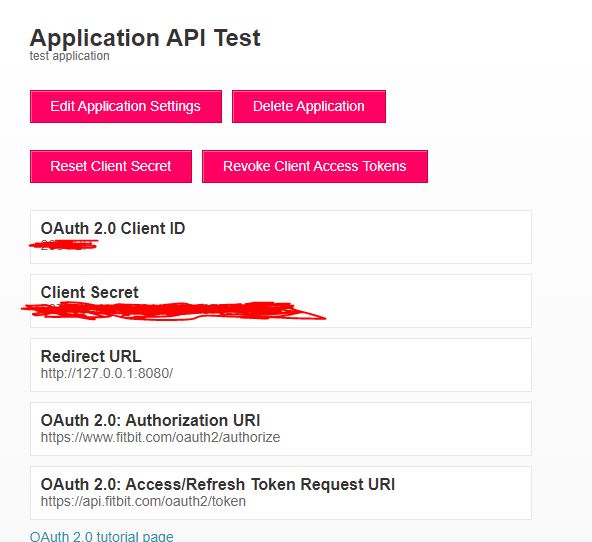The height and width of the screenshot is (542, 592).
Task: Select the Redirect URL label
Action: point(91,356)
